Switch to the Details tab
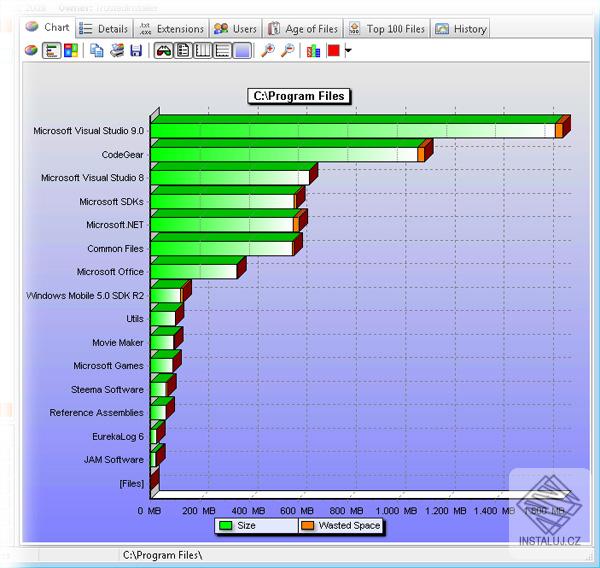The image size is (600, 568). pyautogui.click(x=104, y=29)
